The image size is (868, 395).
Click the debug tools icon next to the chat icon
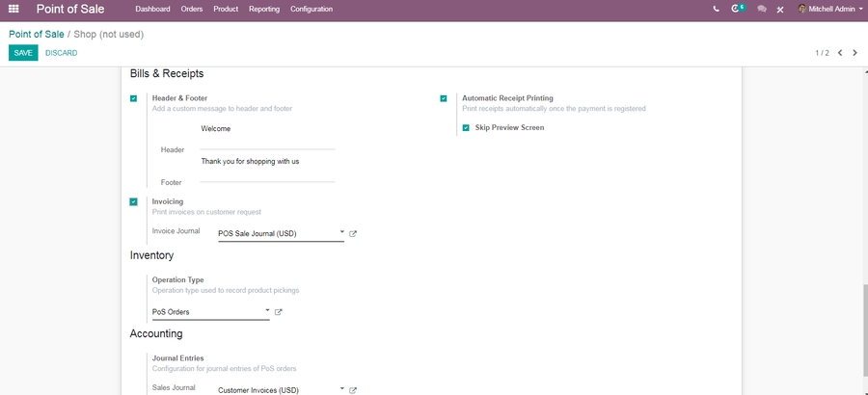(780, 9)
